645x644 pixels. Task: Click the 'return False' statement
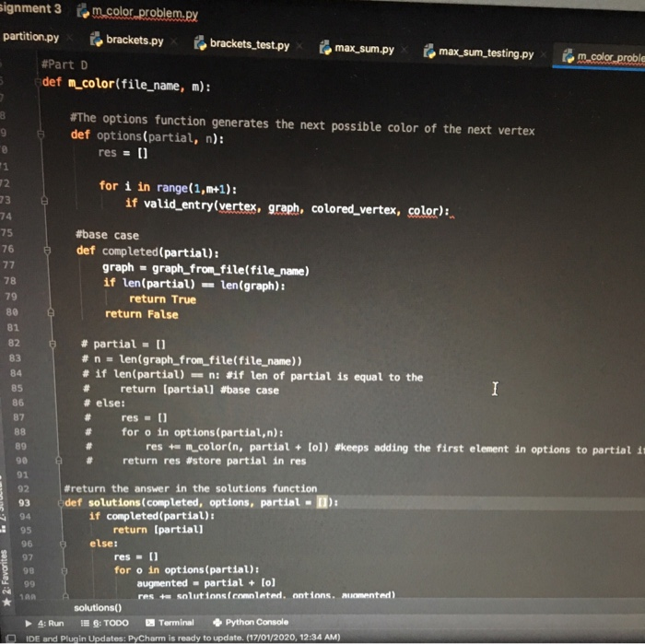point(142,314)
